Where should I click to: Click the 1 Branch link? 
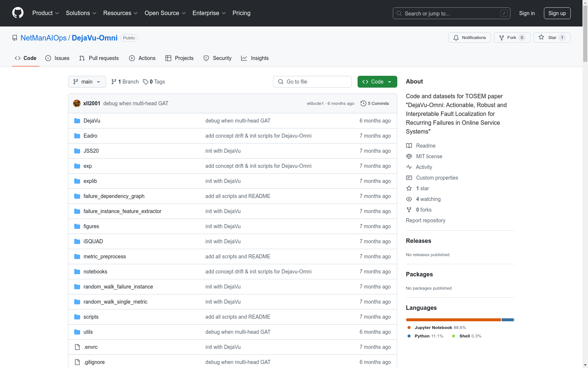pos(125,82)
